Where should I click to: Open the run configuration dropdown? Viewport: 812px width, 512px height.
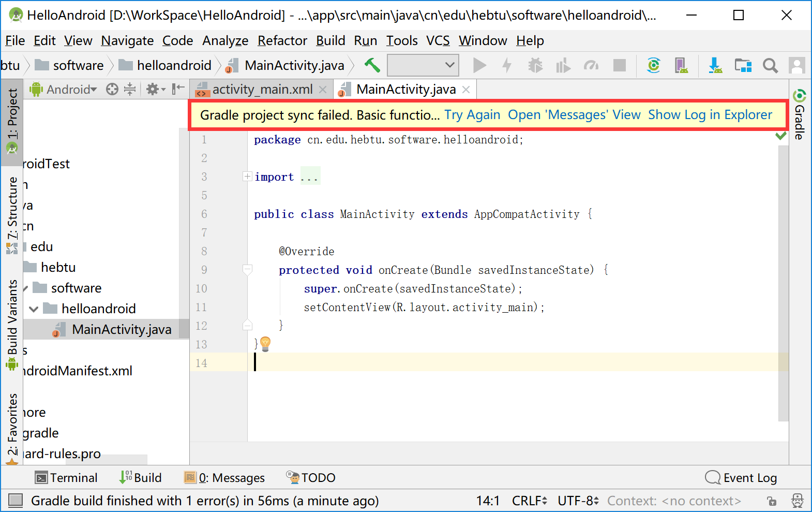pyautogui.click(x=423, y=65)
